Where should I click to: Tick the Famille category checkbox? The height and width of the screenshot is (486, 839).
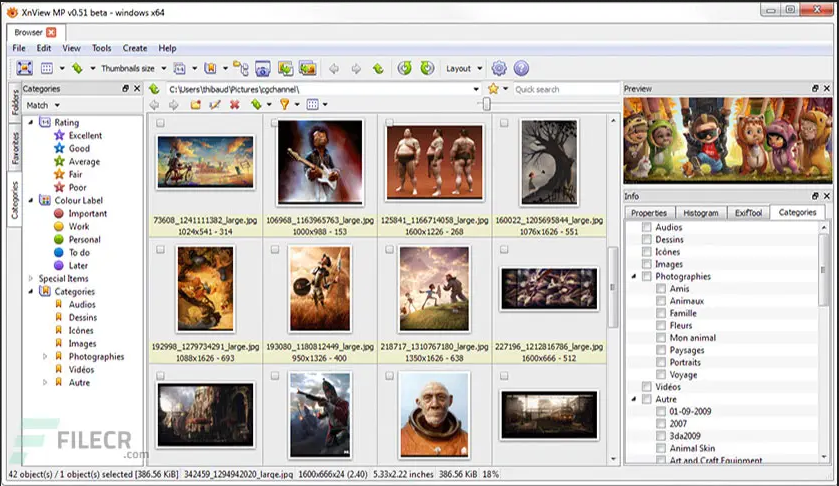coord(661,313)
